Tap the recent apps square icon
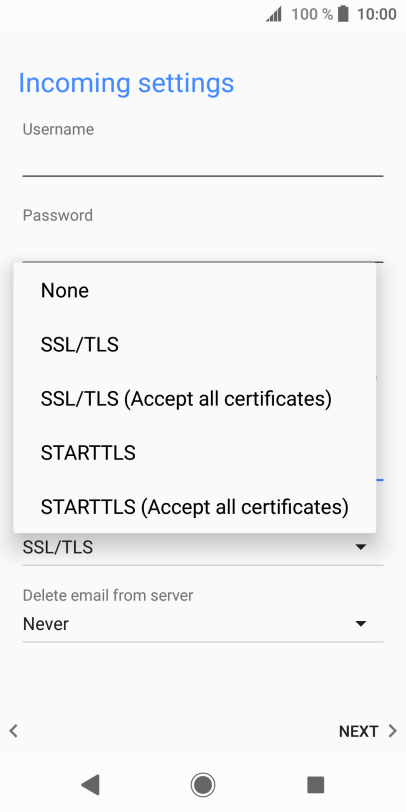 coord(315,785)
